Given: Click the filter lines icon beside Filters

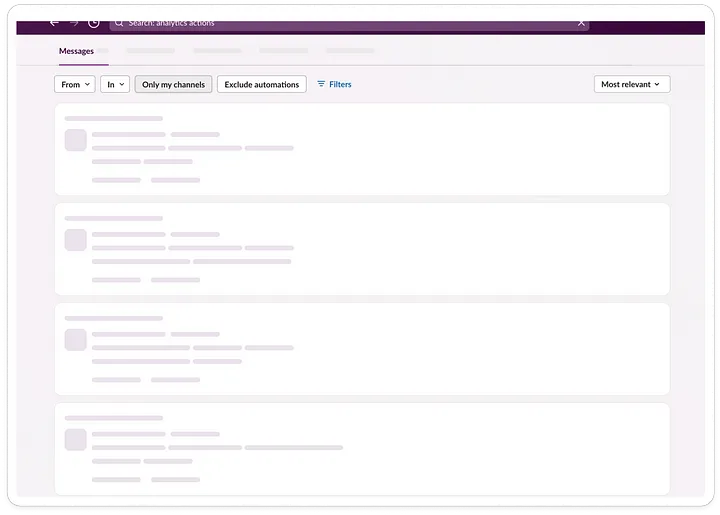Looking at the screenshot, I should tap(321, 84).
